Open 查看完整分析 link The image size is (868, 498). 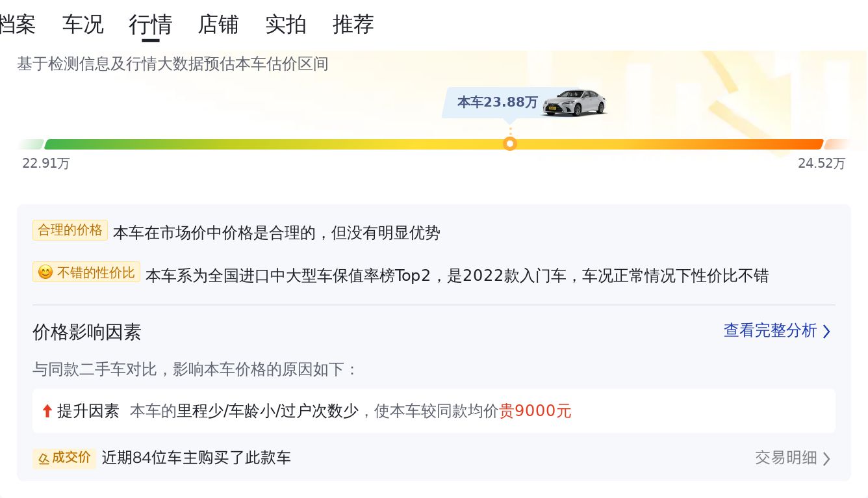(x=770, y=330)
